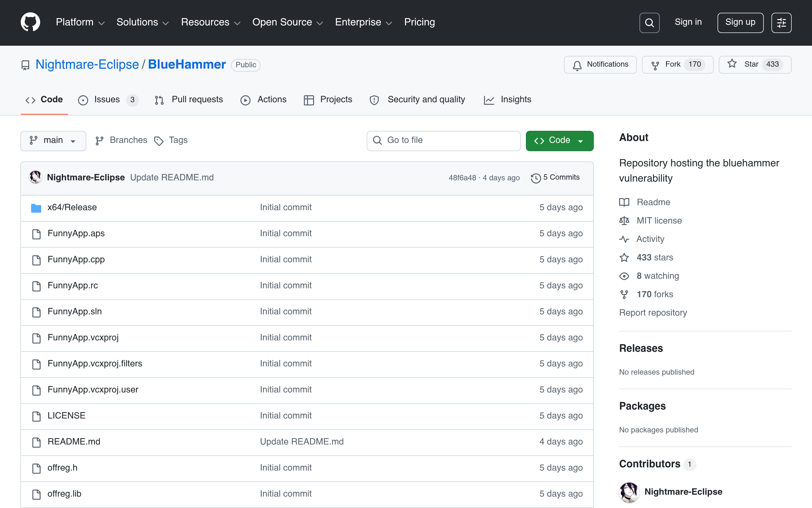Image resolution: width=812 pixels, height=508 pixels.
Task: Open the Releases section heading
Action: (641, 348)
